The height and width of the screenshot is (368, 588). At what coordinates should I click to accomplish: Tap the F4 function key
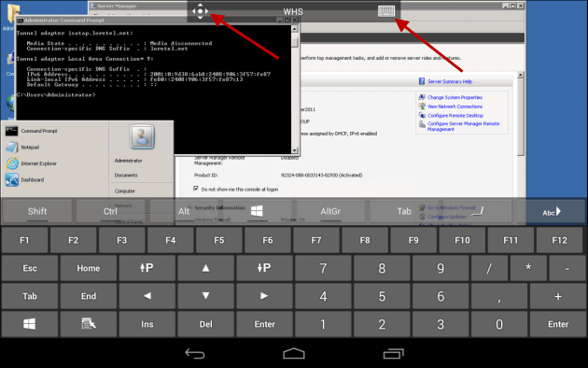[x=171, y=240]
